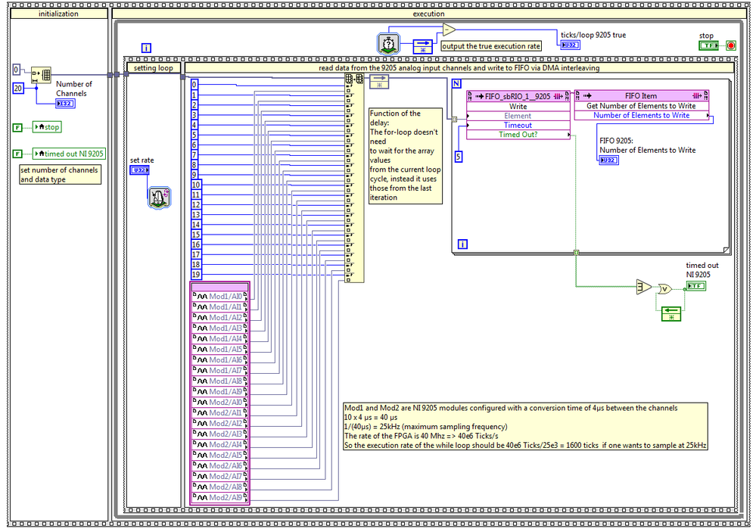Click the Build Array node header
Viewport: 756px width, 532px height.
click(x=354, y=79)
